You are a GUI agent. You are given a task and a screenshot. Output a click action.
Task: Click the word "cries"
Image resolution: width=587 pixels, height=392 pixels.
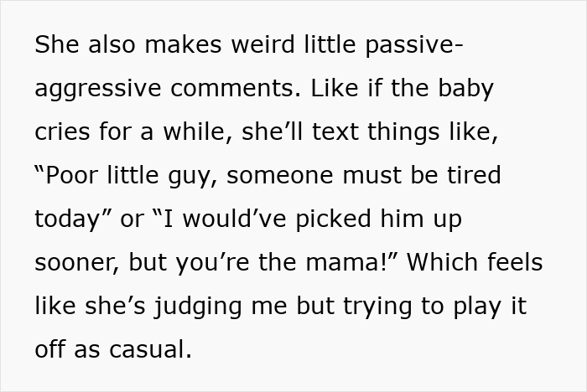60,132
